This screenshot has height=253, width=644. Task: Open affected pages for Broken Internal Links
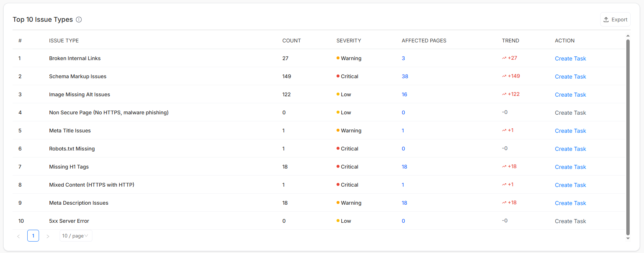click(x=403, y=58)
